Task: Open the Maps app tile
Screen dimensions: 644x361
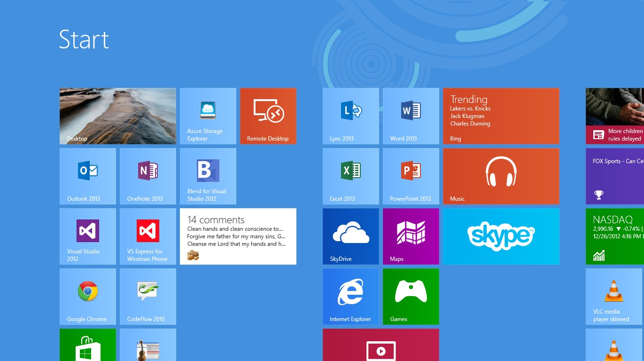Action: point(411,236)
